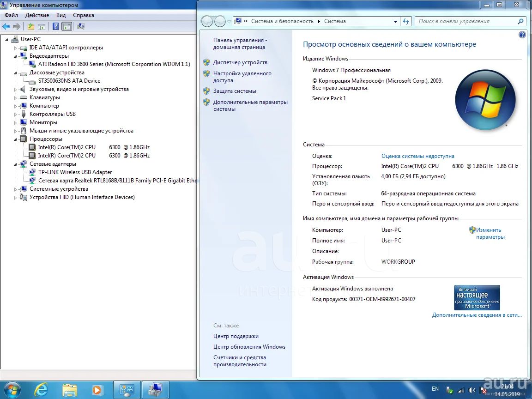Click the back navigation button in System window
Viewport: 532px width, 399px height.
pyautogui.click(x=207, y=21)
